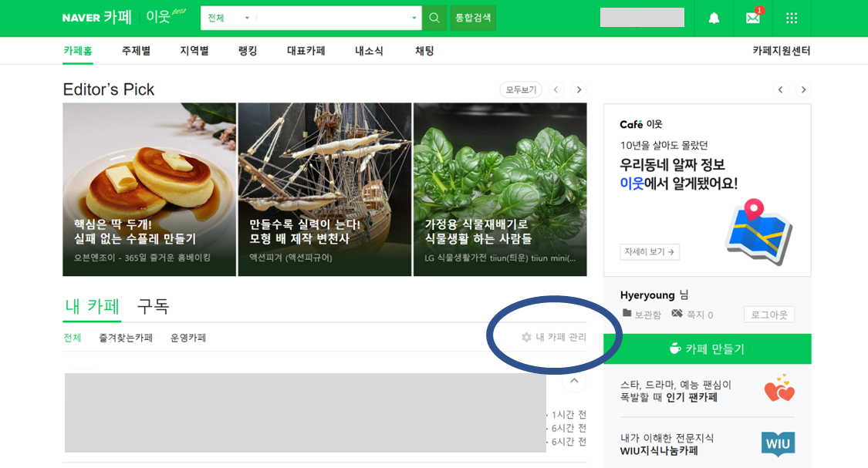Select the 주제별 tab
The height and width of the screenshot is (468, 868).
[136, 51]
